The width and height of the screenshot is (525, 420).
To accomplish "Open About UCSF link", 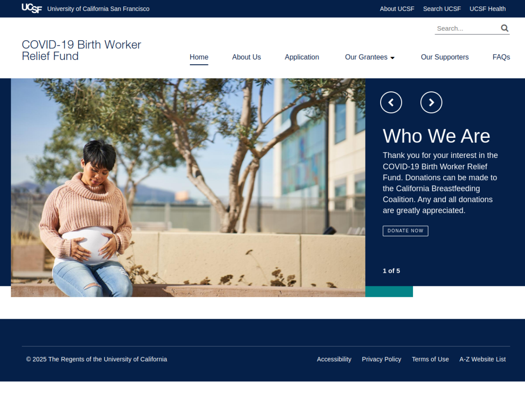I will click(397, 9).
